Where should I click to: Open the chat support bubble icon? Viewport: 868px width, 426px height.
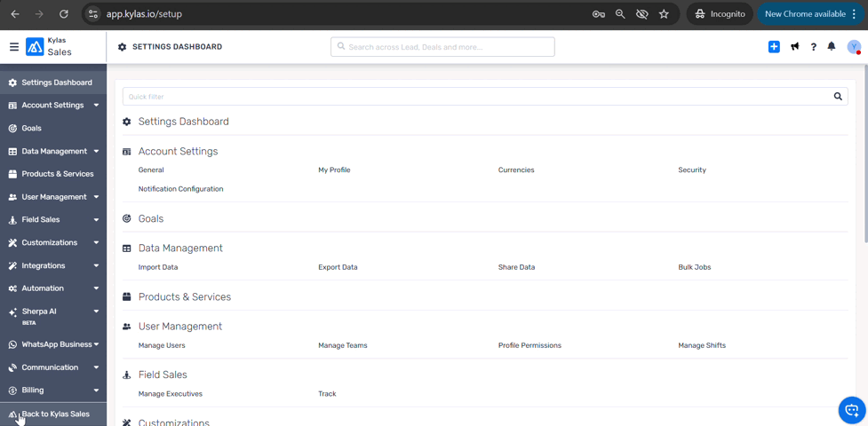click(x=851, y=410)
